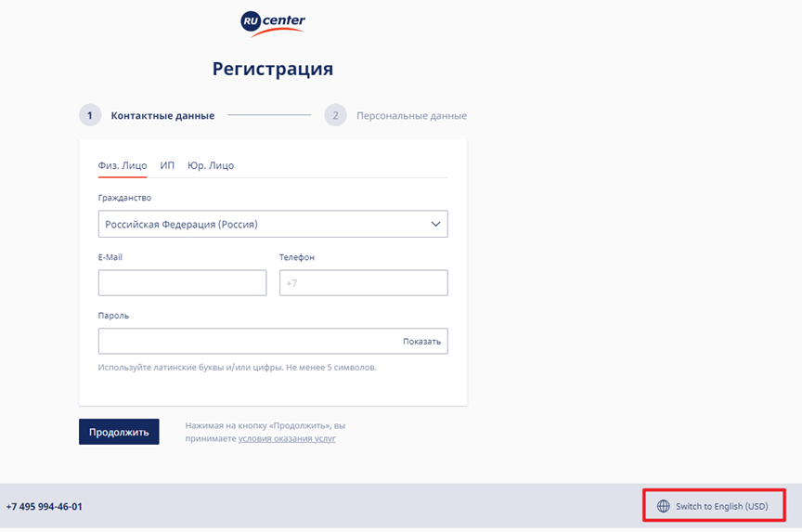Click the Продолжить button
Screen dimensions: 802x532
[x=119, y=432]
